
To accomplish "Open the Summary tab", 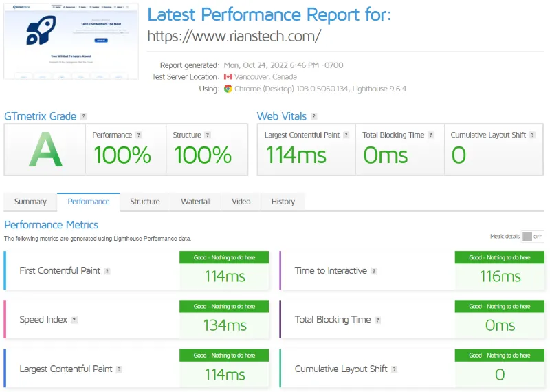I will pyautogui.click(x=30, y=202).
